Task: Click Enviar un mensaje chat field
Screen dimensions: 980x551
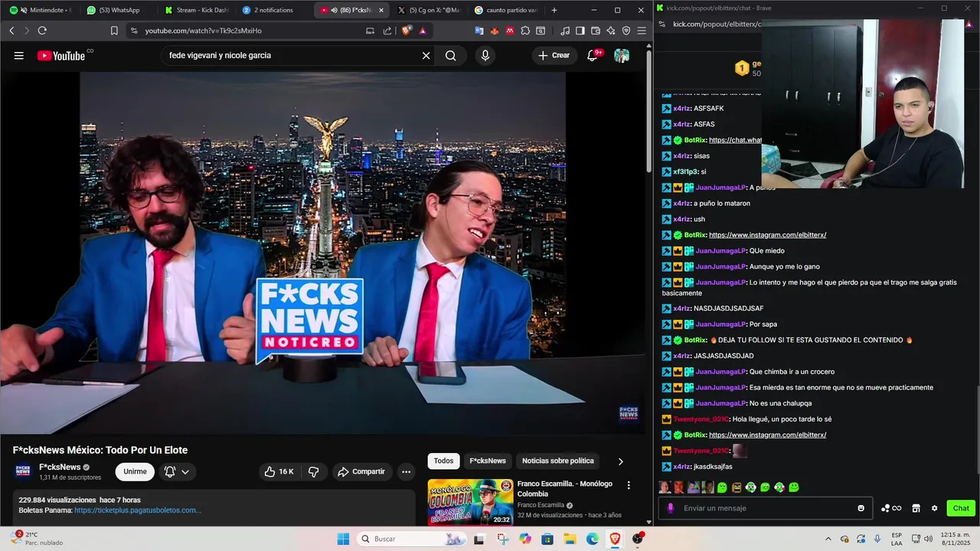Action: pos(766,508)
